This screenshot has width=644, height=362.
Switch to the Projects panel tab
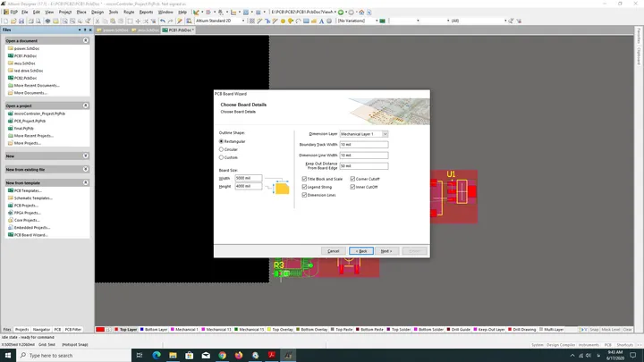(x=21, y=329)
